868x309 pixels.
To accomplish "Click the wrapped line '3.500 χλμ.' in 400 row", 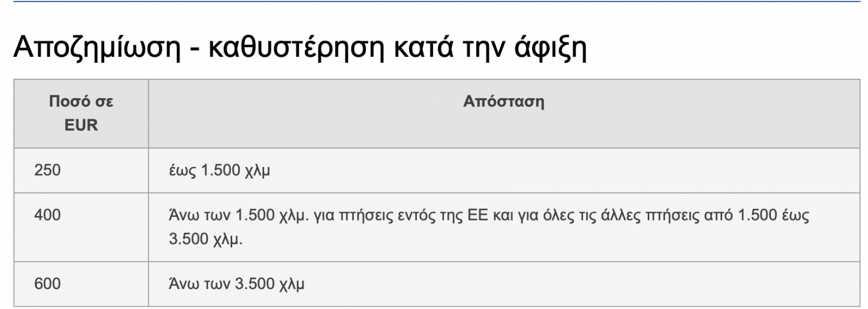I will tap(206, 239).
